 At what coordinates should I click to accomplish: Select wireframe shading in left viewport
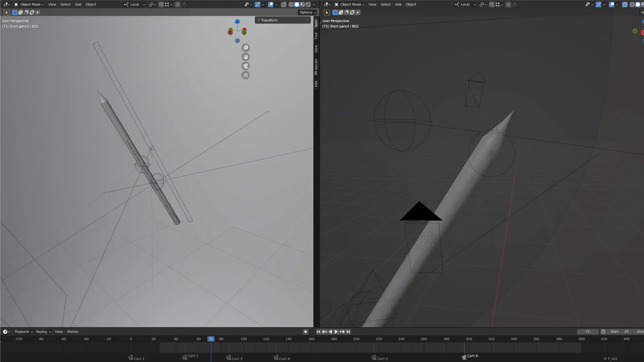click(291, 5)
